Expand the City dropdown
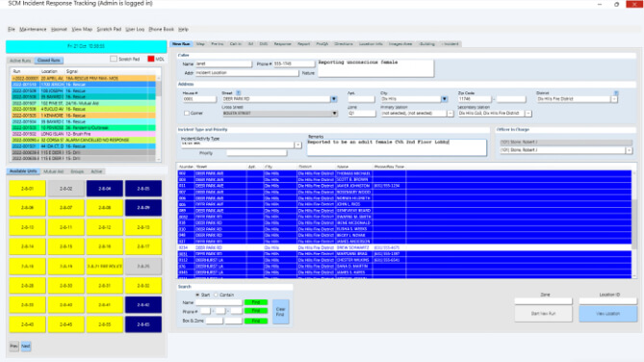Viewport: 644px width, 362px height. (x=445, y=99)
